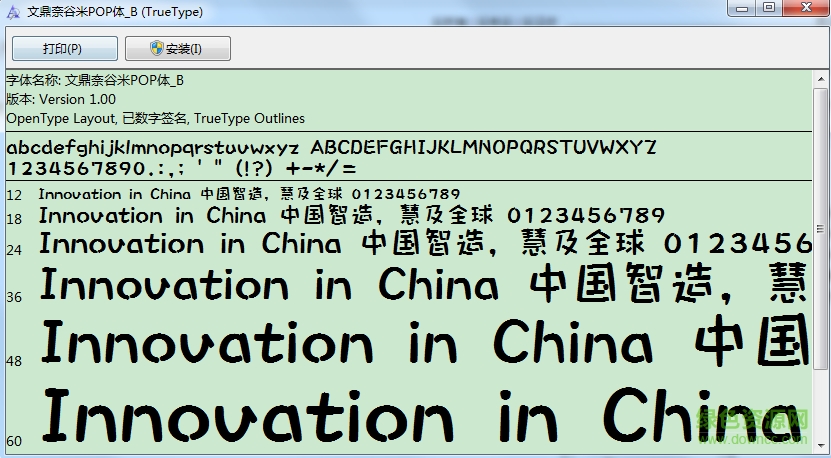
Task: Click the 12-point Innovation in China sample
Action: (x=250, y=194)
